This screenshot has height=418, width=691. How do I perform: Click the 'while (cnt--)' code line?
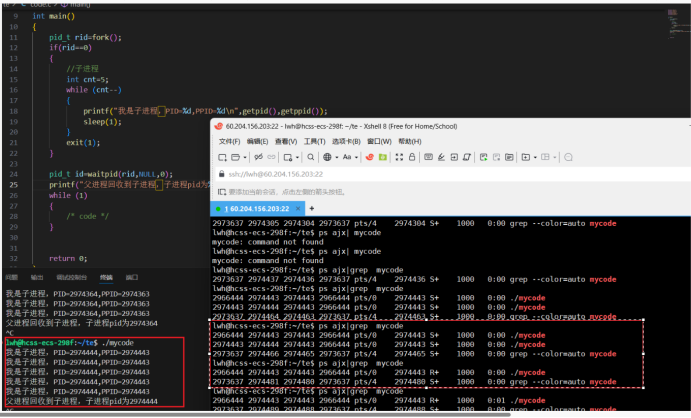94,90
